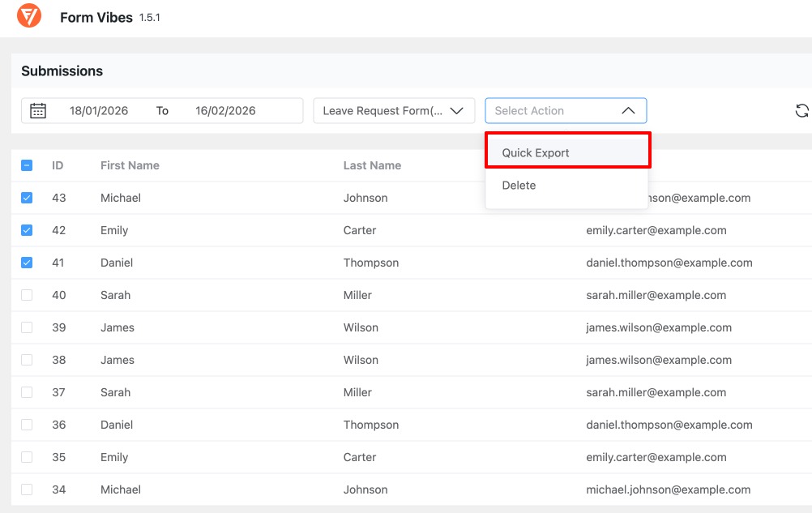Toggle the select-all checkbox in the header

click(x=27, y=165)
